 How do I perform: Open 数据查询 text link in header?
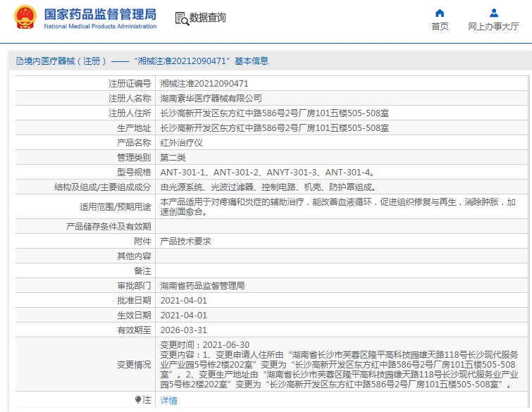point(208,19)
